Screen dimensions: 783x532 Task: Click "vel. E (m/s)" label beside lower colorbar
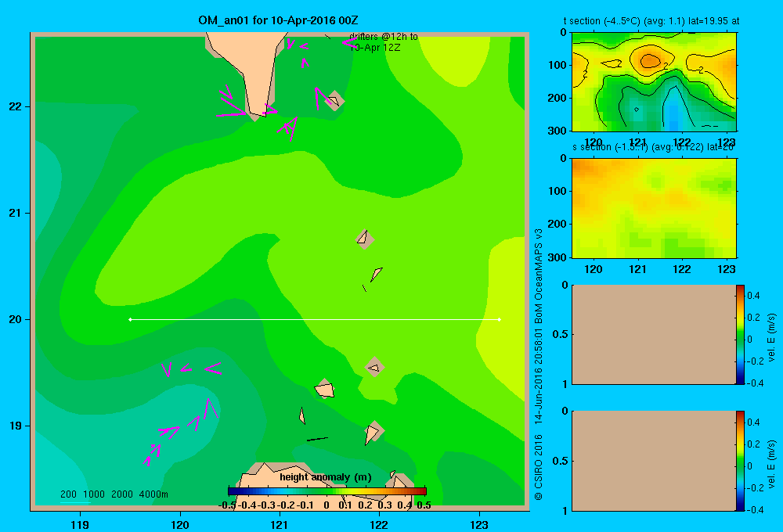[x=771, y=464]
